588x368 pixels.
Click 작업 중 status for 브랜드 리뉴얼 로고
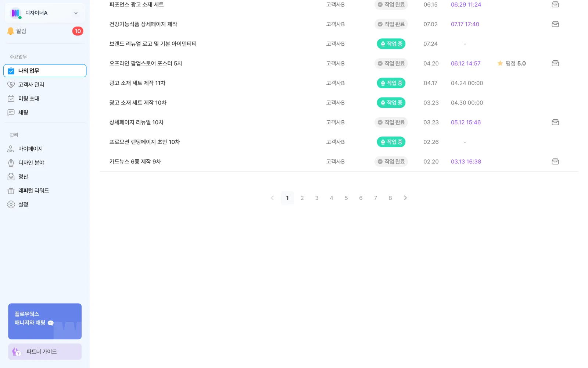click(391, 44)
